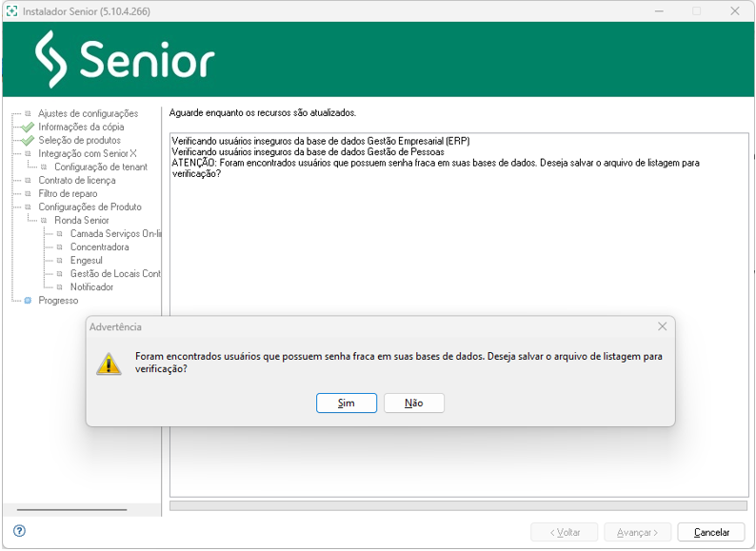The width and height of the screenshot is (756, 551).
Task: Click the Aguarde enquanto os recursos text
Action: click(263, 113)
